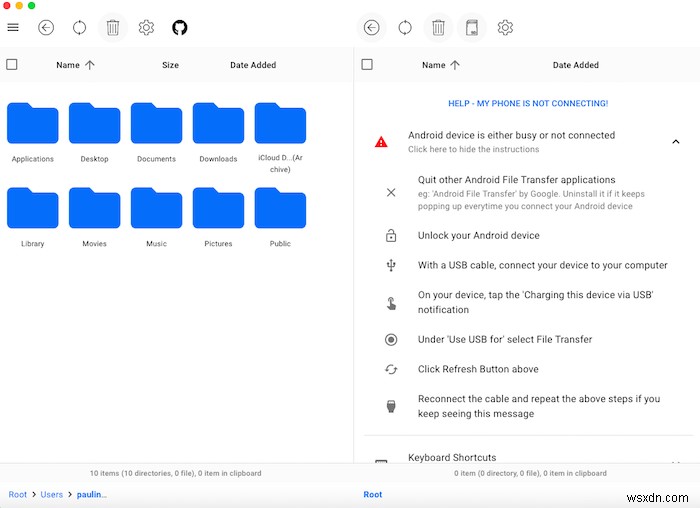This screenshot has height=508, width=700.
Task: Click the SD card storage icon
Action: click(472, 27)
